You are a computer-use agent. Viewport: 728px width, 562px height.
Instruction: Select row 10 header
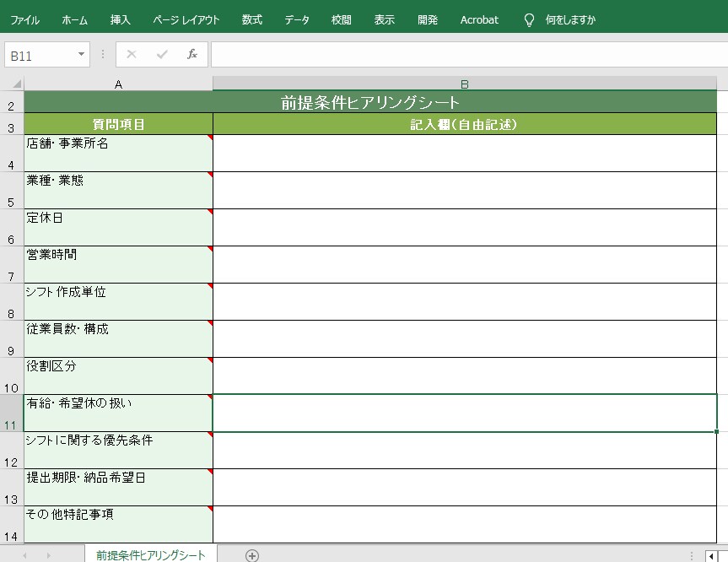coord(12,376)
